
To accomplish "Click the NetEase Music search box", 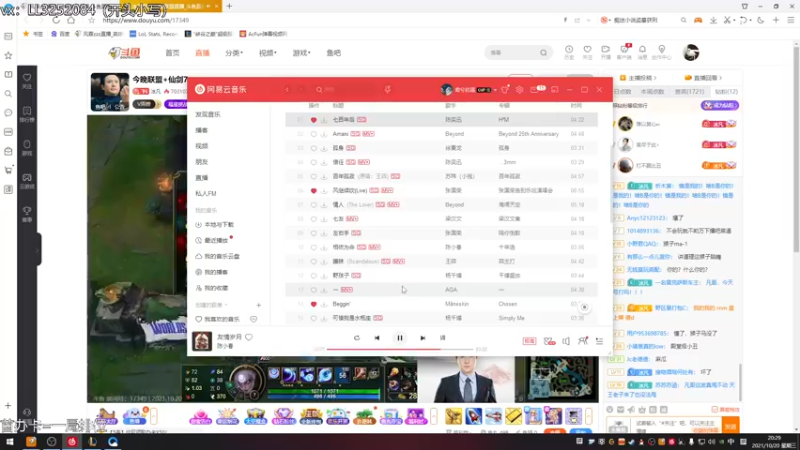I will [349, 89].
